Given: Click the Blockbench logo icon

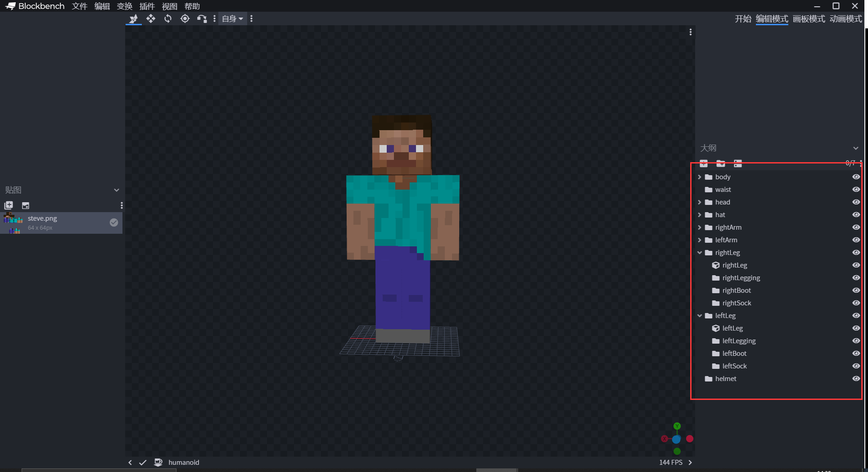Looking at the screenshot, I should pyautogui.click(x=10, y=6).
